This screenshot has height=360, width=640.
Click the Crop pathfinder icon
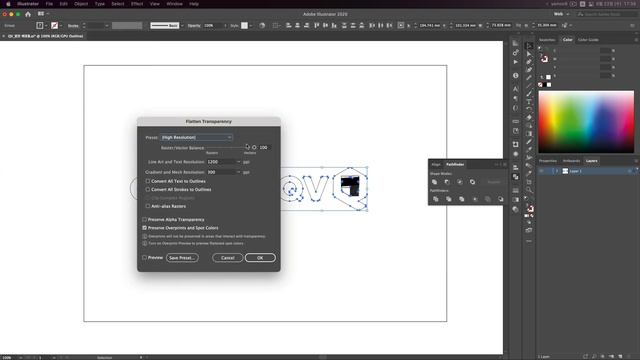point(475,199)
